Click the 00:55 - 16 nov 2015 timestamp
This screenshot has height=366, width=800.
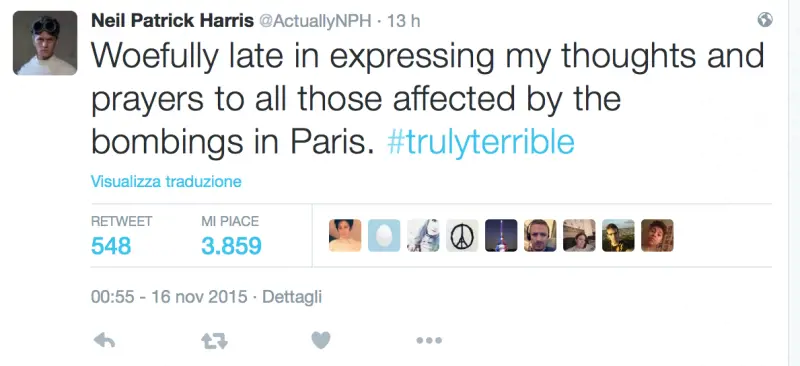(169, 297)
